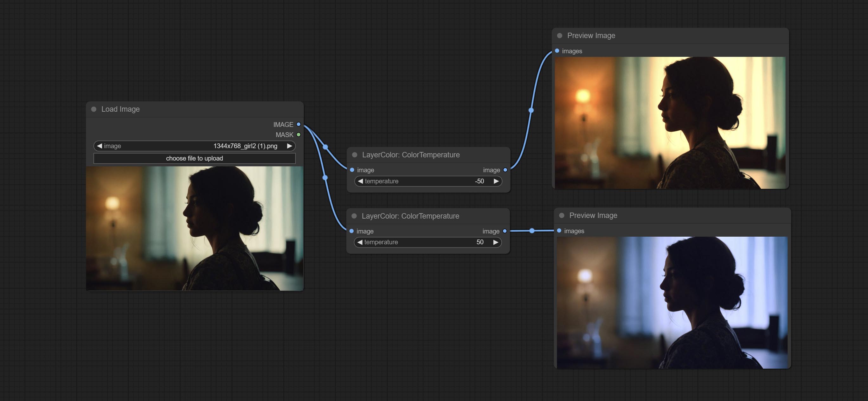868x401 pixels.
Task: Click the top ColorTemperature image input socket
Action: pos(352,170)
